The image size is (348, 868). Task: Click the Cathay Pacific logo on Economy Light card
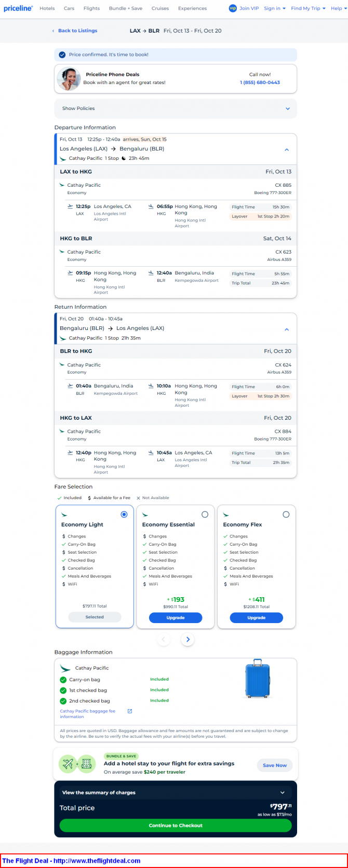pos(64,515)
